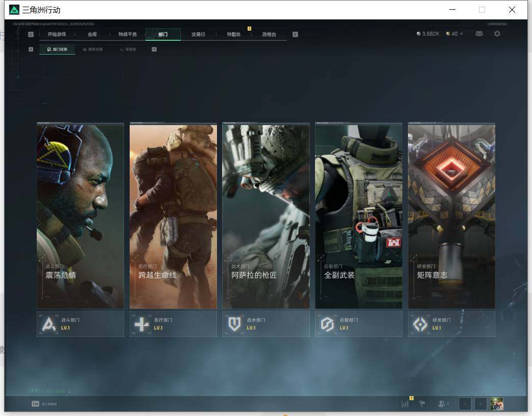Screen dimensions: 532x416
Task: Click the second empty squad slot plus
Action: pos(480,404)
